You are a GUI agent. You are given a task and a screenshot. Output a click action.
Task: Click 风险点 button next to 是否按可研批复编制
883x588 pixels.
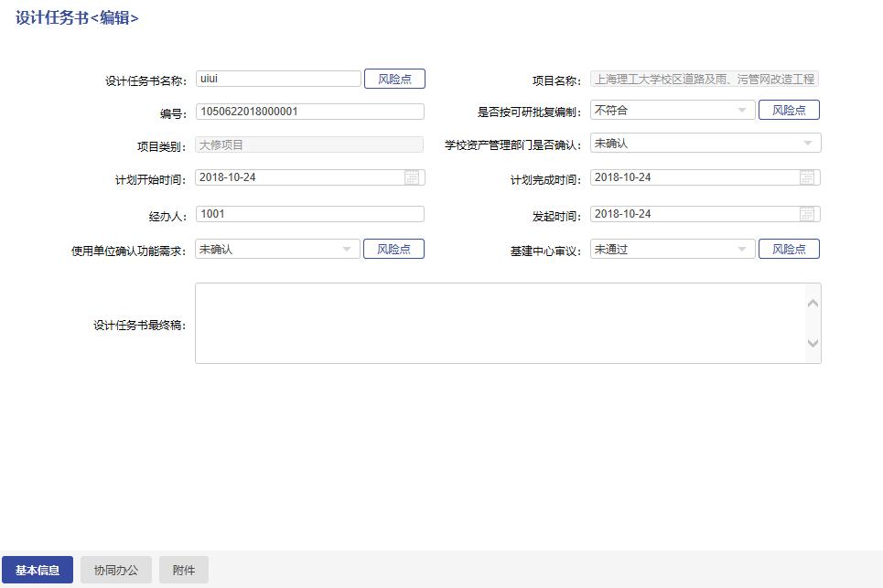click(789, 111)
